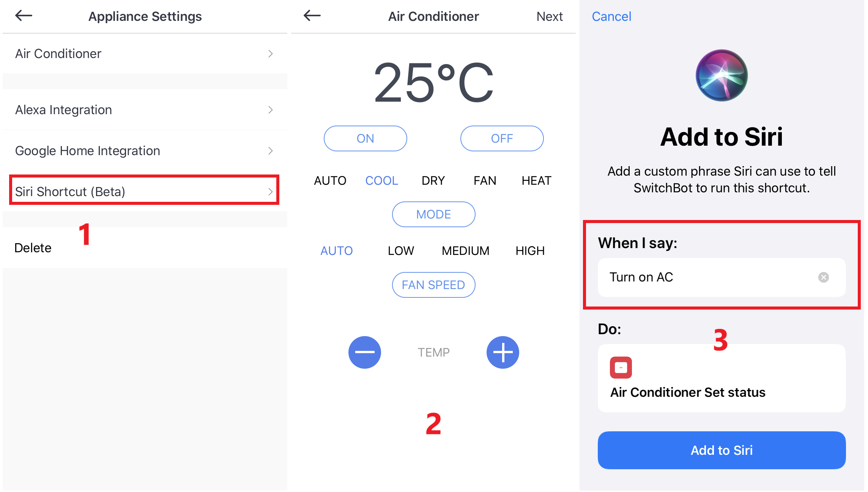868x492 pixels.
Task: Increase temperature with plus button
Action: click(x=503, y=352)
